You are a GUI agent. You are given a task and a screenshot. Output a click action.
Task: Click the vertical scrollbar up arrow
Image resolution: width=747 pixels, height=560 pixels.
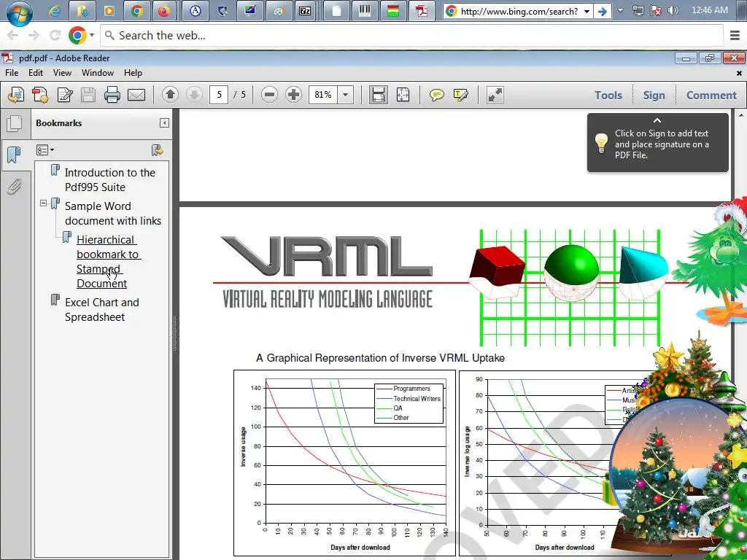coord(741,114)
